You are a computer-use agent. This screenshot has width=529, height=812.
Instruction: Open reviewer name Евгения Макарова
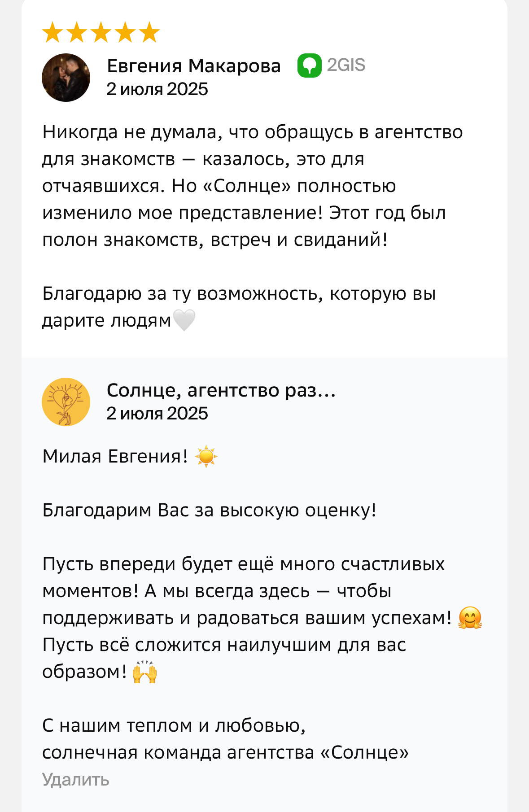click(x=193, y=66)
